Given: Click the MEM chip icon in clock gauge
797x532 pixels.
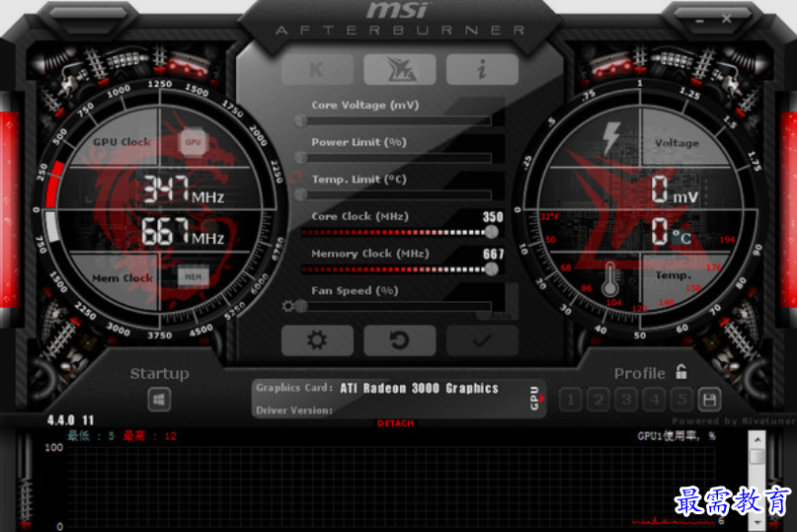Looking at the screenshot, I should point(194,277).
